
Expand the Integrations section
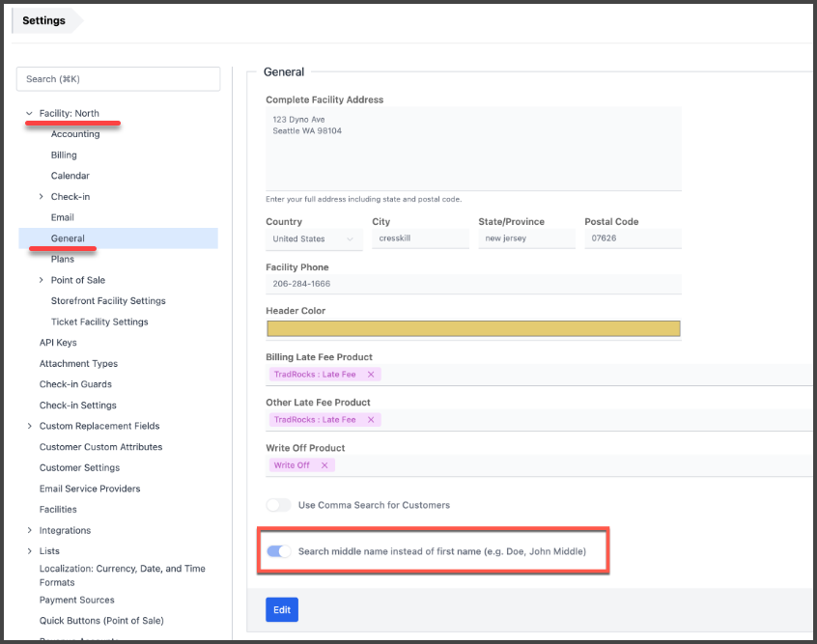click(30, 531)
